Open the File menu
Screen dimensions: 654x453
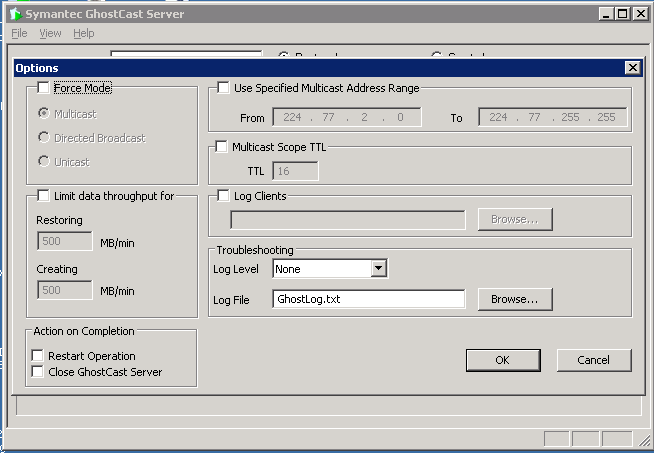click(x=19, y=33)
